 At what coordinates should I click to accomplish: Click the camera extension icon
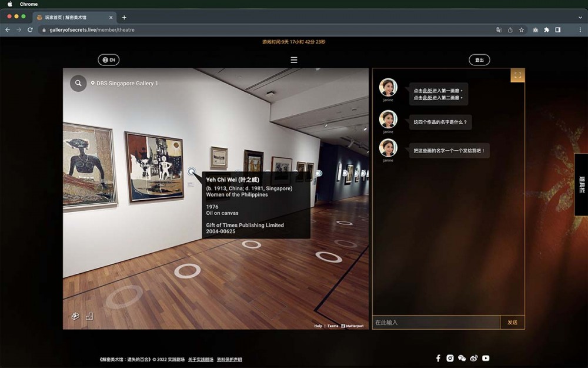(536, 29)
